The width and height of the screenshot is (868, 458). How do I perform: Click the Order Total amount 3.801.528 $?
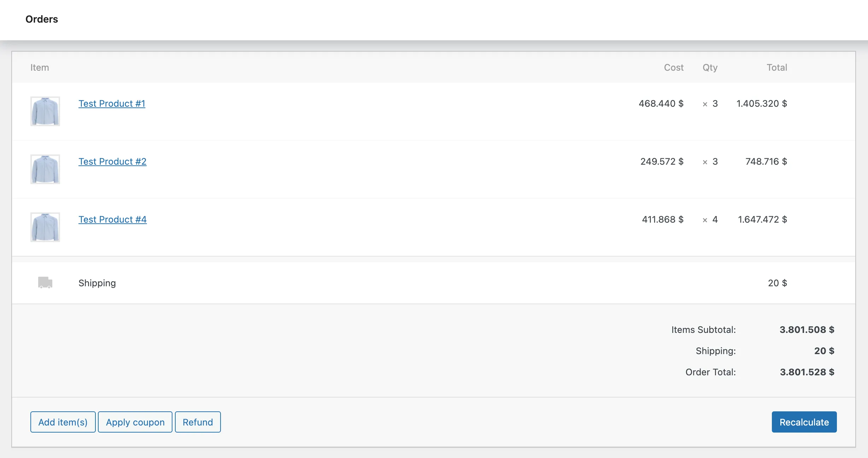point(807,372)
